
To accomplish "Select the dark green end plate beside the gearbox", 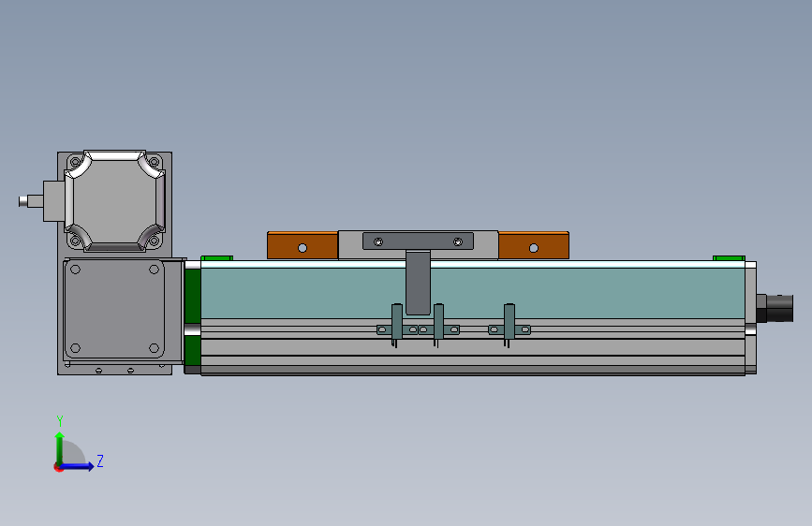I will click(193, 315).
